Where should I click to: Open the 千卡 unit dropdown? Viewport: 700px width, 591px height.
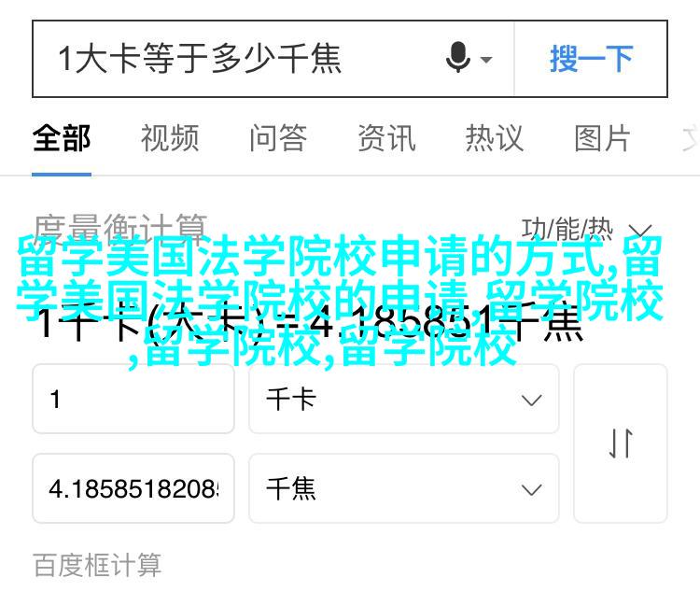[403, 399]
